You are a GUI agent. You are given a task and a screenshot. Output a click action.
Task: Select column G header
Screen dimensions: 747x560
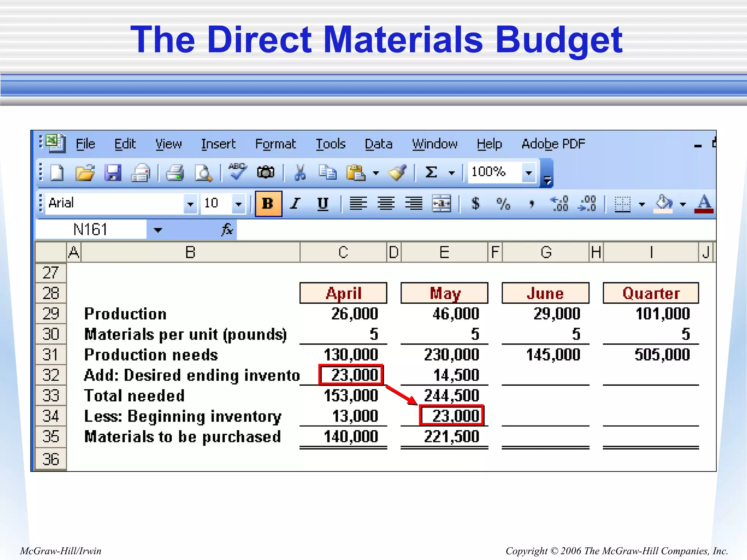pyautogui.click(x=546, y=252)
